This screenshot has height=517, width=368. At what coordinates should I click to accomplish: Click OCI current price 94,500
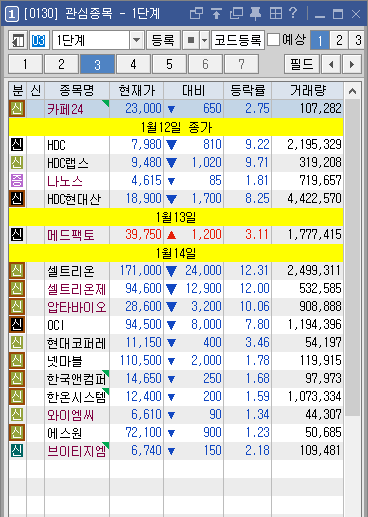click(x=143, y=324)
